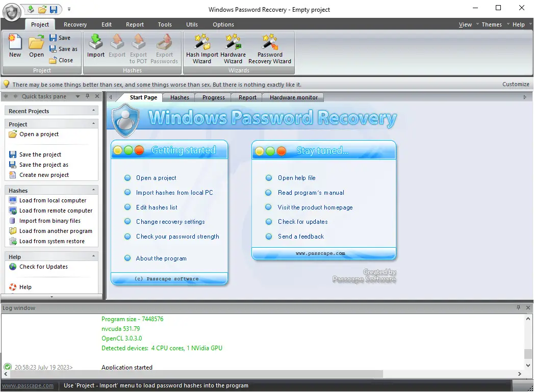Open Change recovery settings link
The height and width of the screenshot is (392, 534).
171,222
